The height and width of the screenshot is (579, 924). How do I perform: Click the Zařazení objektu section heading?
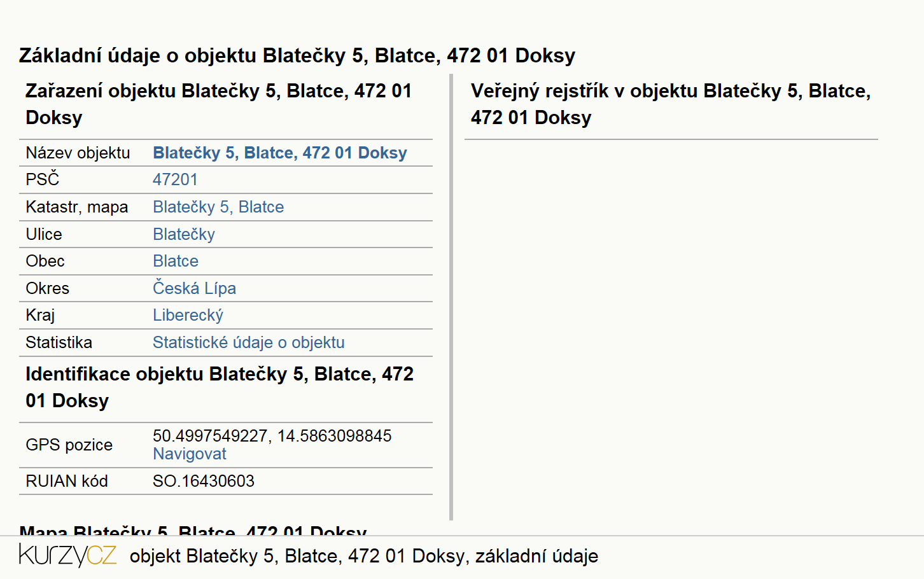point(218,104)
